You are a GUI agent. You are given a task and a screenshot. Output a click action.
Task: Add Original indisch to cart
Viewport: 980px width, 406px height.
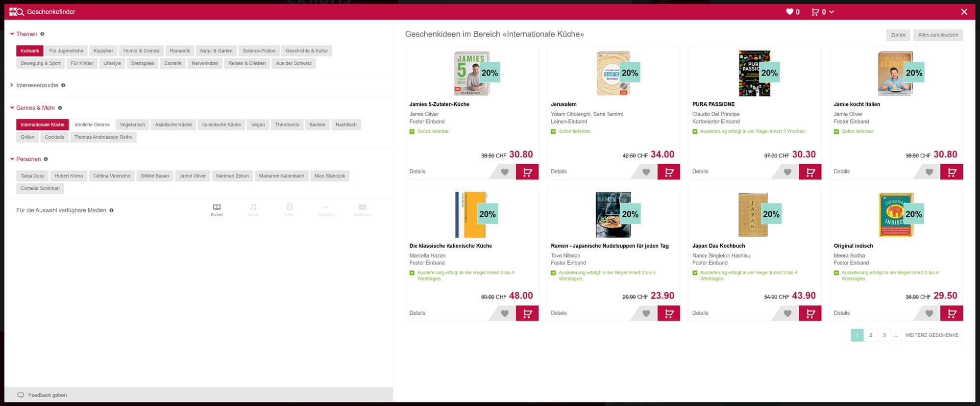952,313
